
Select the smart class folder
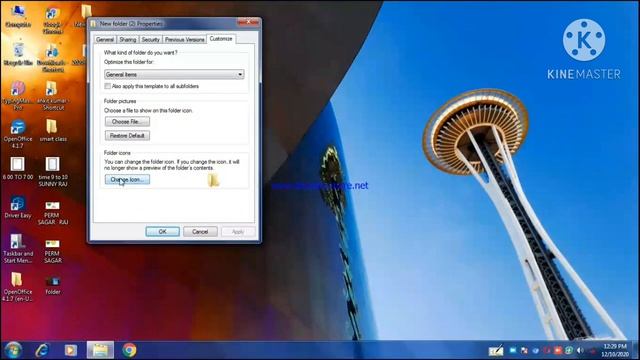52,131
